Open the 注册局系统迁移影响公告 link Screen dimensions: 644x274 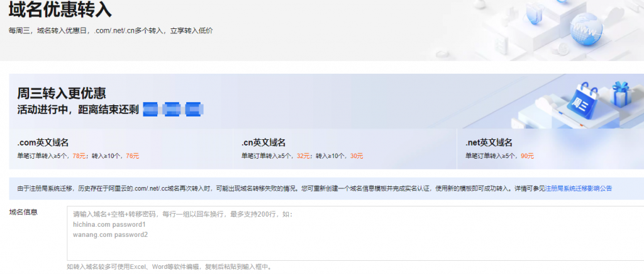[x=578, y=188]
